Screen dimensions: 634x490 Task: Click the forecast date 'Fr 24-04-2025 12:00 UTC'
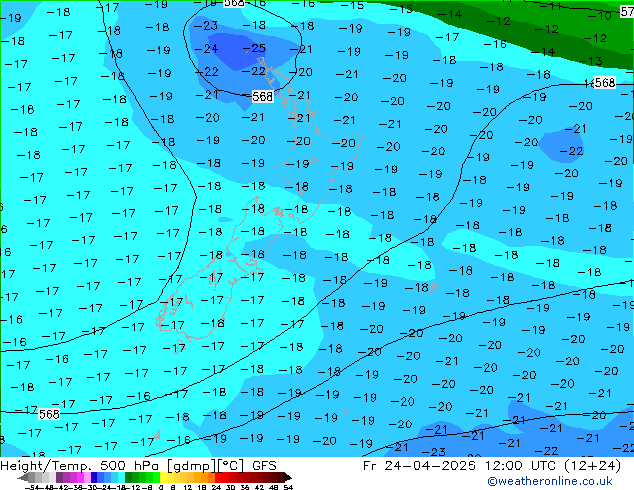(460, 466)
